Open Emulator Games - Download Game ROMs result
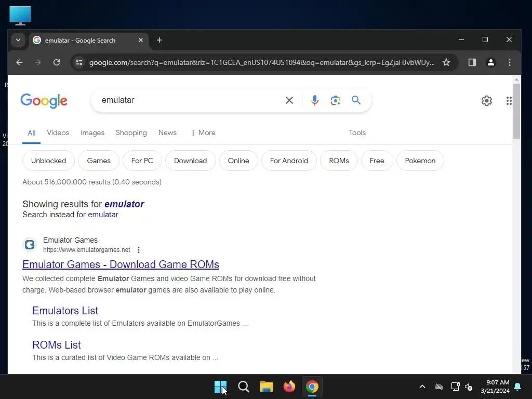The height and width of the screenshot is (399, 532). (x=121, y=264)
